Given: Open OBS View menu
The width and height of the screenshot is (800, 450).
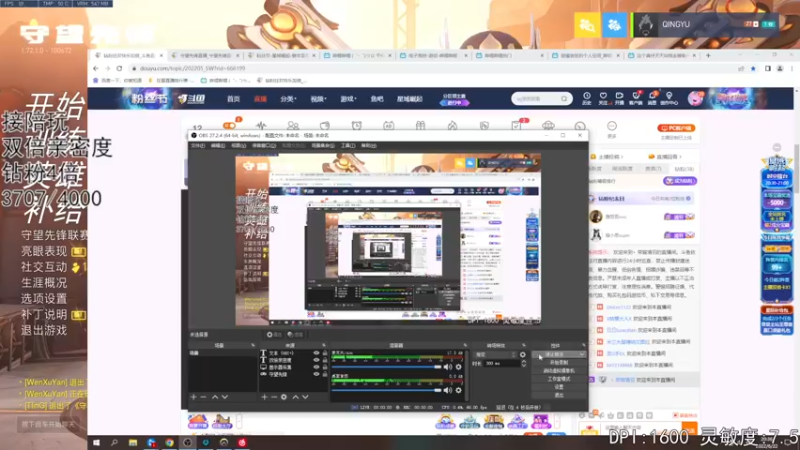Looking at the screenshot, I should point(238,146).
